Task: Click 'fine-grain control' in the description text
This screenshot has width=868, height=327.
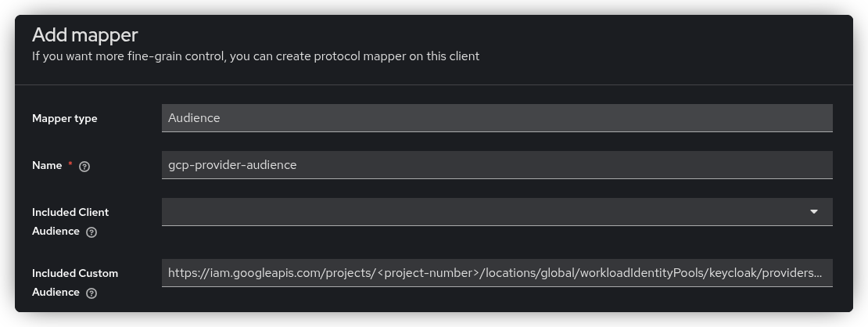Action: point(172,56)
